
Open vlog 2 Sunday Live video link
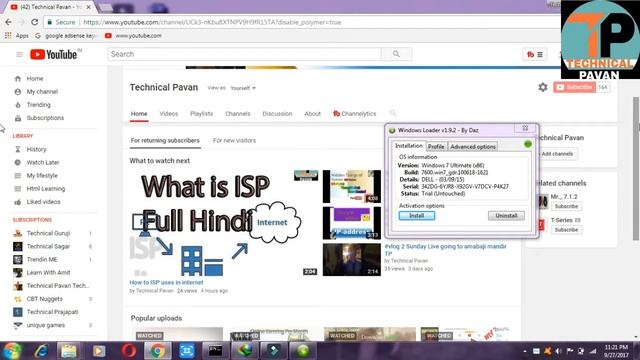click(x=445, y=250)
